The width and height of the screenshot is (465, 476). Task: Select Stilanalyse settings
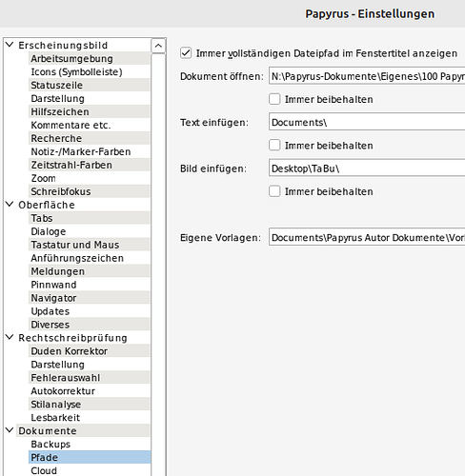click(90, 405)
